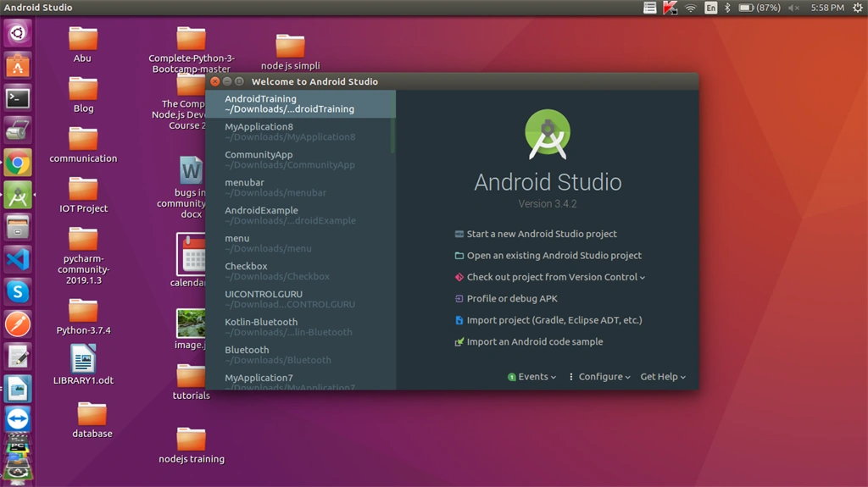Viewport: 868px width, 487px height.
Task: Open recent project AndroidTraining
Action: pyautogui.click(x=300, y=104)
